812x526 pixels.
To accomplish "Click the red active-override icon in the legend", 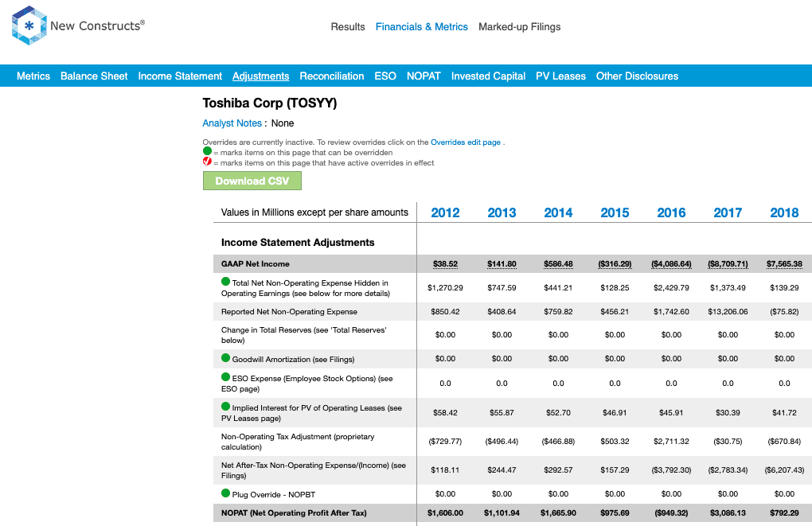I will [x=207, y=162].
